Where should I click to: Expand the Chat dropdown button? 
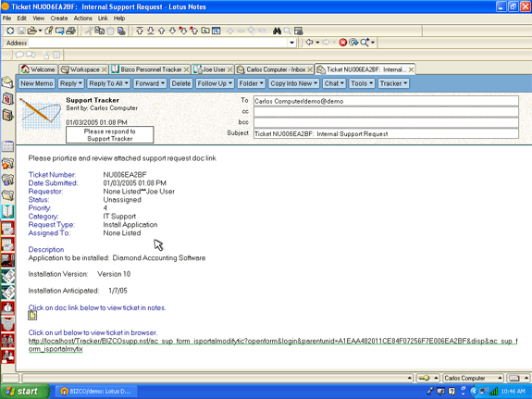coord(334,83)
